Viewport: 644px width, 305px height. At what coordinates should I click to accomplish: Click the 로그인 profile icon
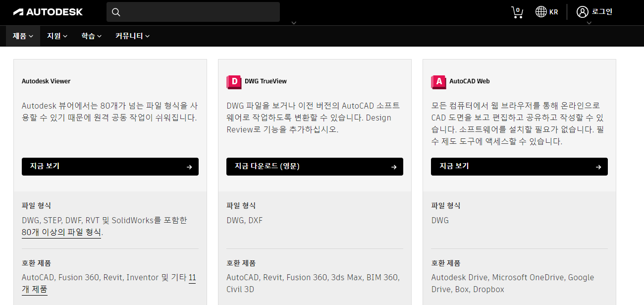pyautogui.click(x=582, y=11)
